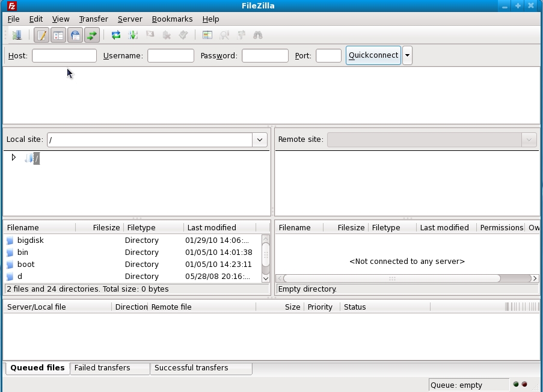Open the Transfer menu

pos(93,19)
